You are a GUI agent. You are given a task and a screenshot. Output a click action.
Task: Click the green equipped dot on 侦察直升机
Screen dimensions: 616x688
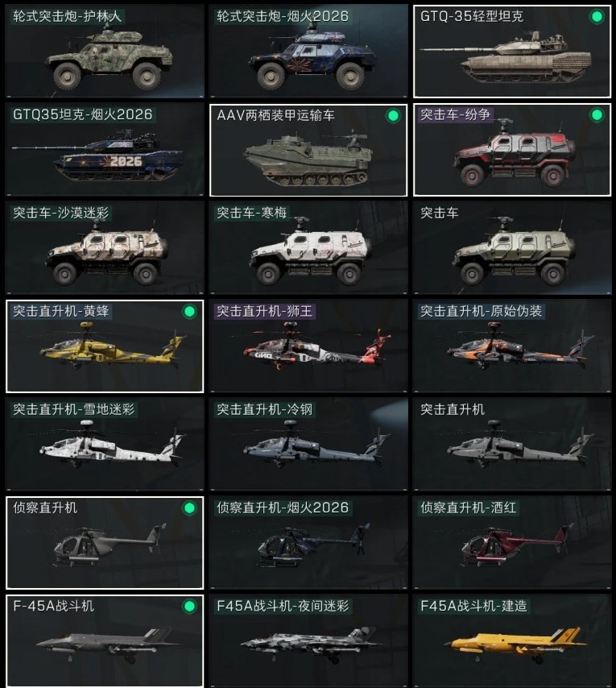pos(189,508)
